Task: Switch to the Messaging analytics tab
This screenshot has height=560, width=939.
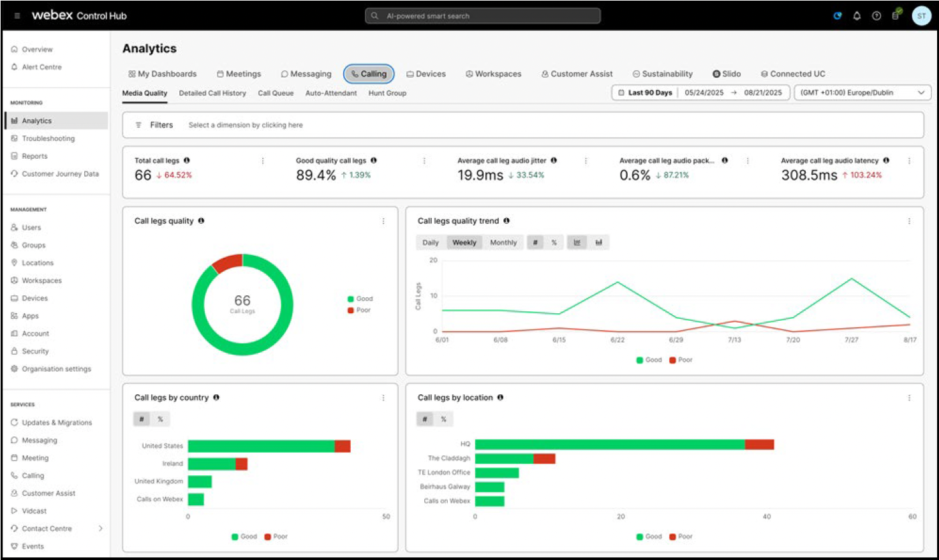Action: 306,74
